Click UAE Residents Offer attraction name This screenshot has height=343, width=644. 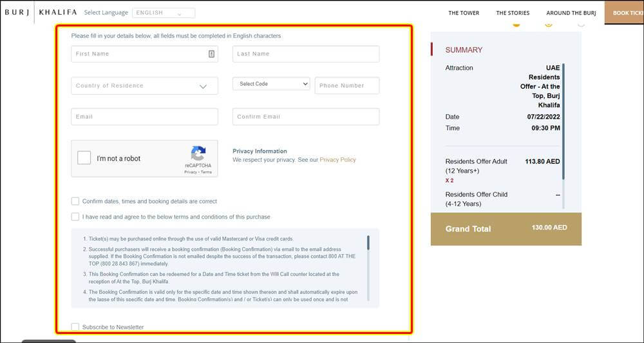(x=540, y=86)
